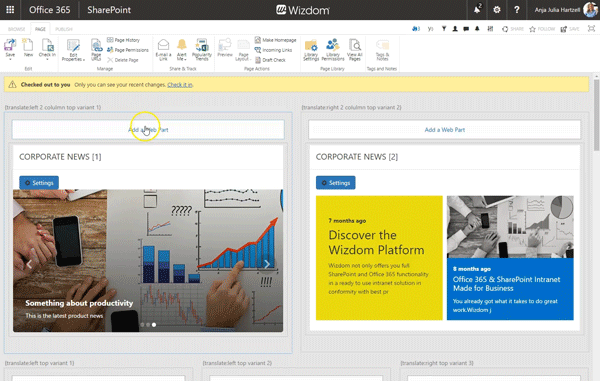Open the Alert Me dropdown
The width and height of the screenshot is (600, 381).
tap(182, 50)
